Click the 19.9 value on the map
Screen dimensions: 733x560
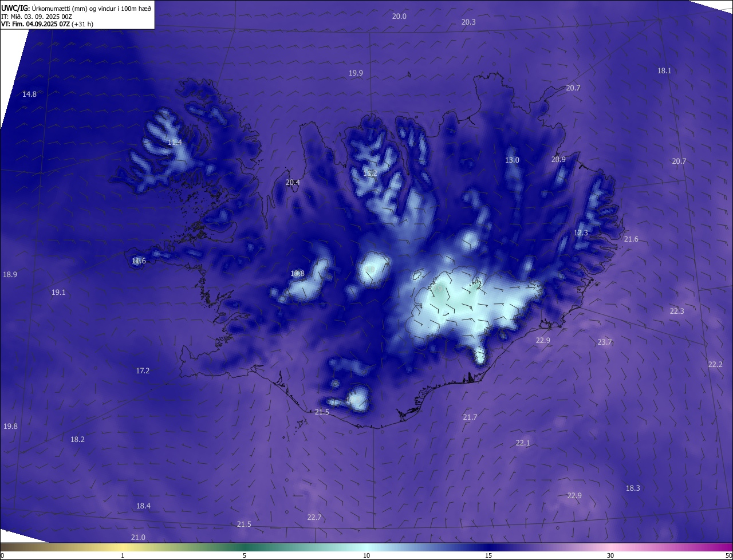[x=356, y=73]
